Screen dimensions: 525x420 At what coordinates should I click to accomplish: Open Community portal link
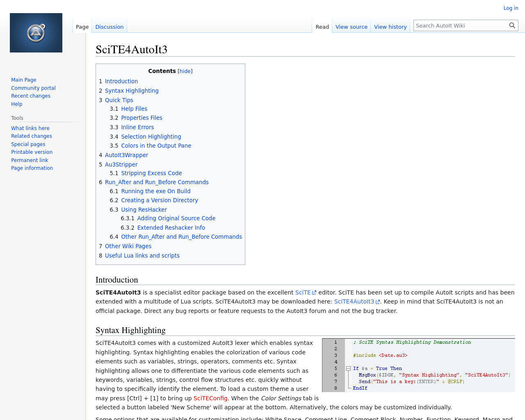[x=33, y=88]
